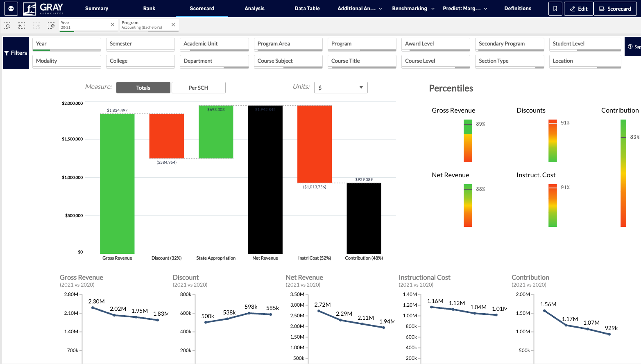Click the Discounts percentile gauge
The width and height of the screenshot is (641, 364).
click(553, 141)
